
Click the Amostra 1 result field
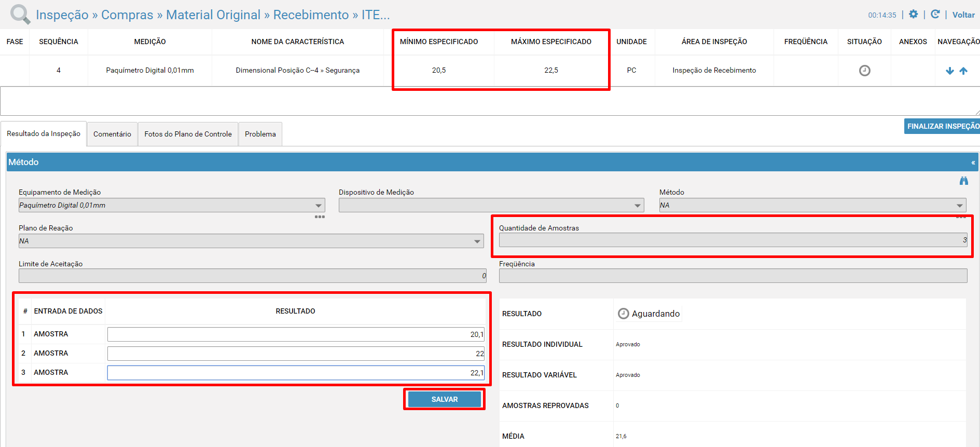(x=296, y=334)
